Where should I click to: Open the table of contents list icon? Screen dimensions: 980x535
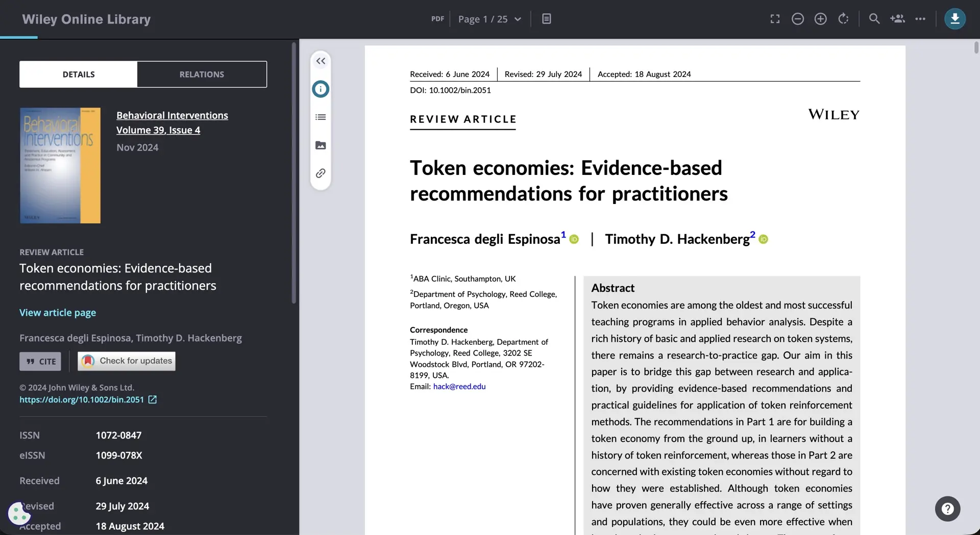pyautogui.click(x=321, y=117)
